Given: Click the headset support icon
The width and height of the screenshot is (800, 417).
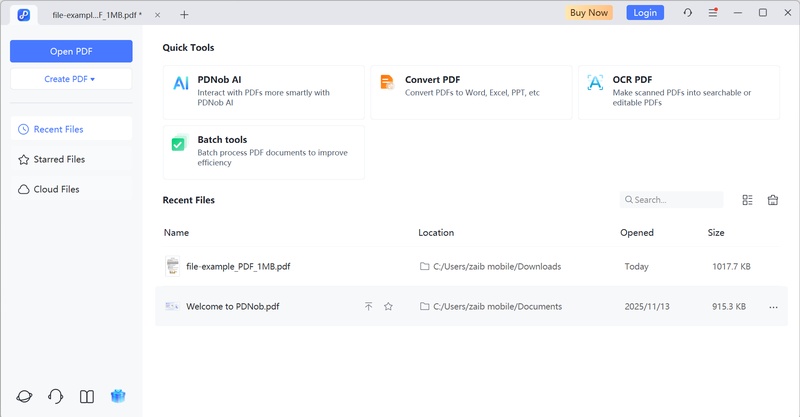Looking at the screenshot, I should (x=56, y=396).
